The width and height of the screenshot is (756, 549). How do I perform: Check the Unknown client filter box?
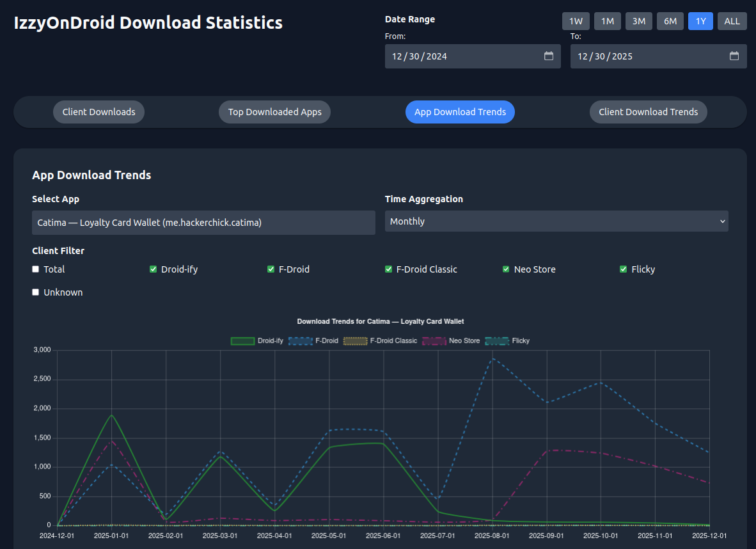point(36,292)
